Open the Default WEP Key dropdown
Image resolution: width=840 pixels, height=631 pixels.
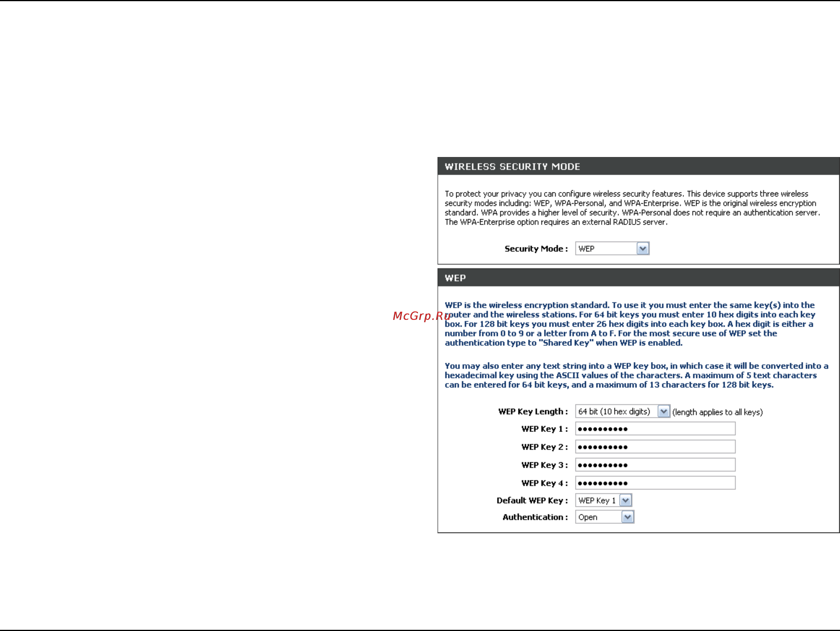(x=603, y=500)
